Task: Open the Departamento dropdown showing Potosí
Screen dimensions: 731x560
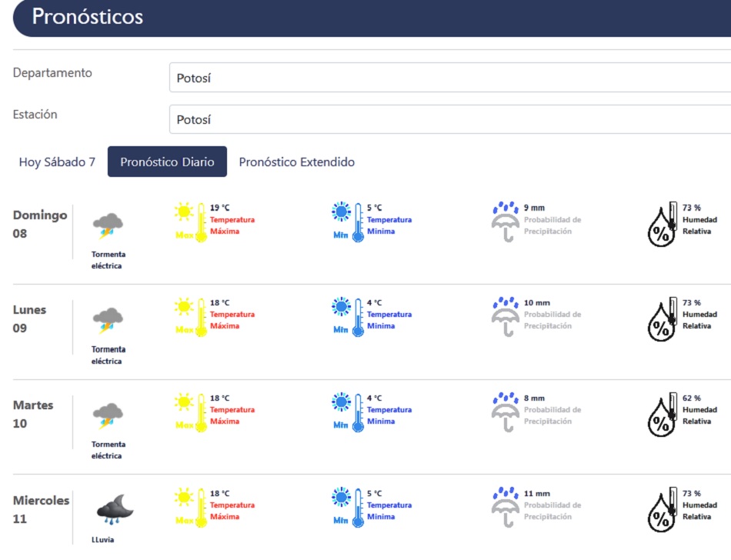Action: 449,78
